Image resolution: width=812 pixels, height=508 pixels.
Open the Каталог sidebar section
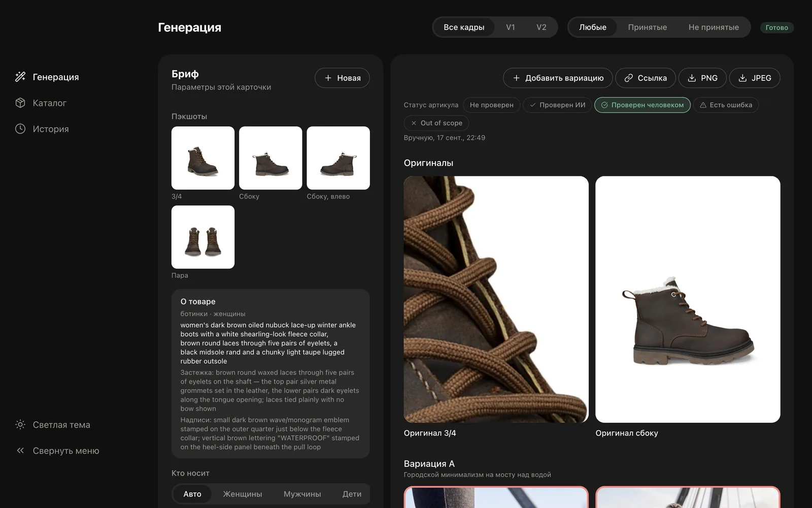click(x=41, y=103)
